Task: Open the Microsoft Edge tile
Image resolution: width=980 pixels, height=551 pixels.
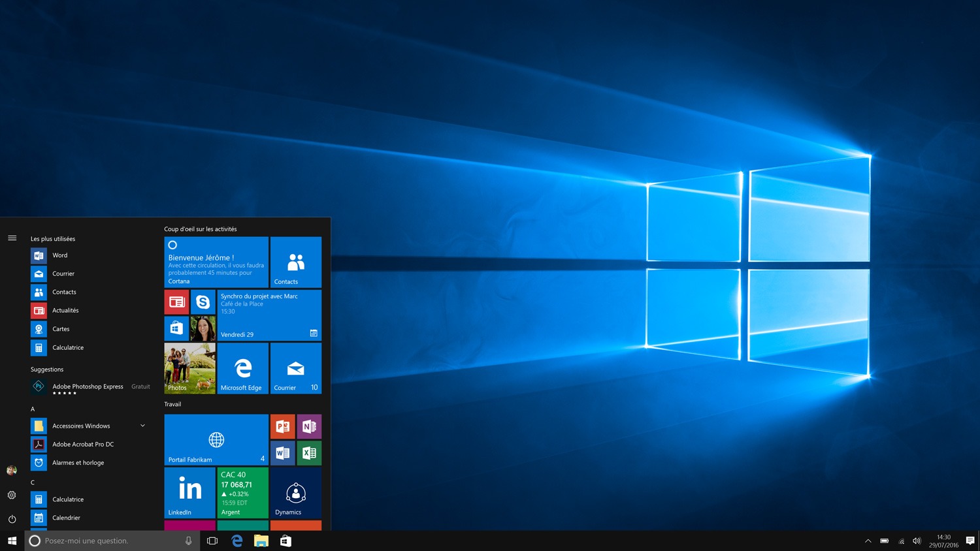Action: 242,368
